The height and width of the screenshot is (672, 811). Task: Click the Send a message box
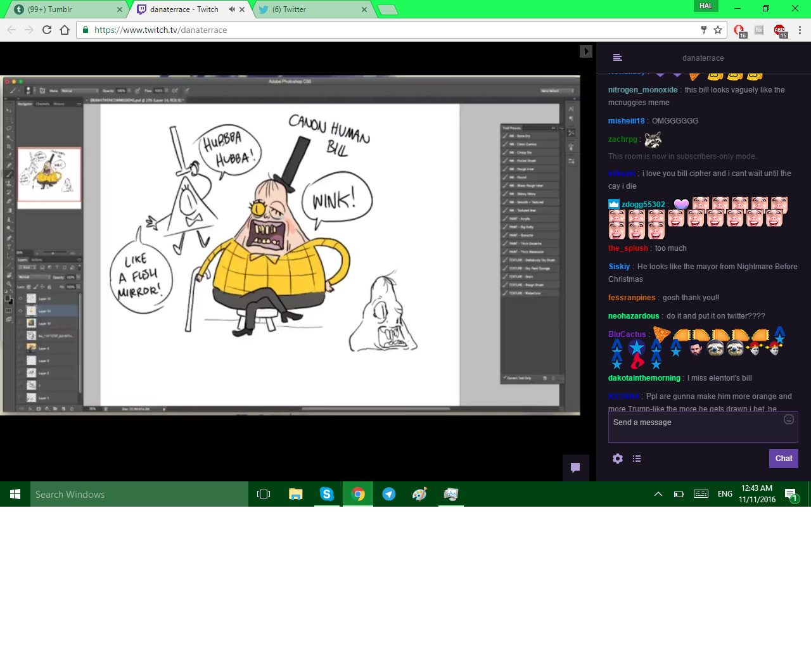[x=703, y=427]
